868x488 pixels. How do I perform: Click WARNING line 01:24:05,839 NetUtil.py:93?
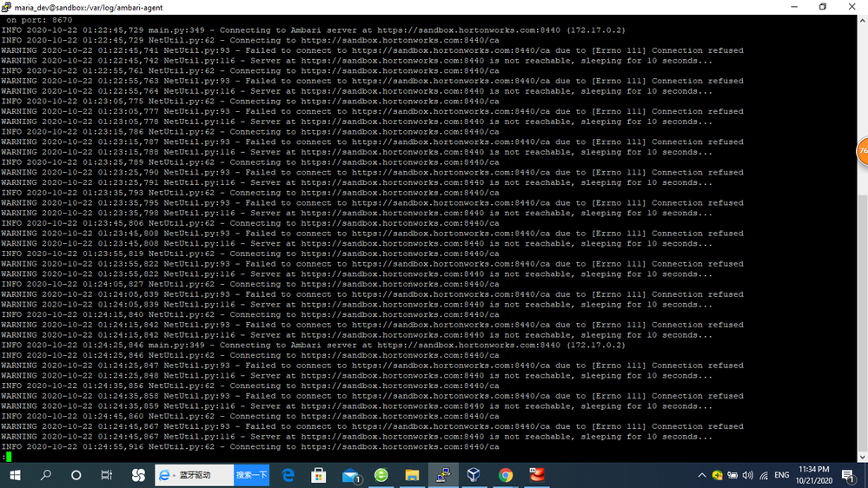(x=372, y=294)
